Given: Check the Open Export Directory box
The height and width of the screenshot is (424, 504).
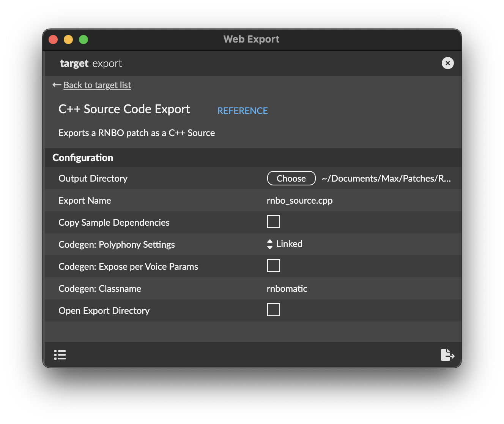Looking at the screenshot, I should [x=274, y=310].
